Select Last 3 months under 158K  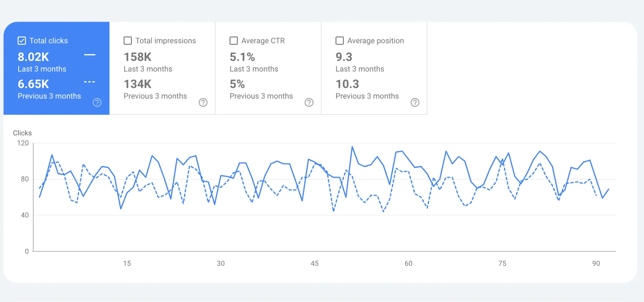click(148, 69)
